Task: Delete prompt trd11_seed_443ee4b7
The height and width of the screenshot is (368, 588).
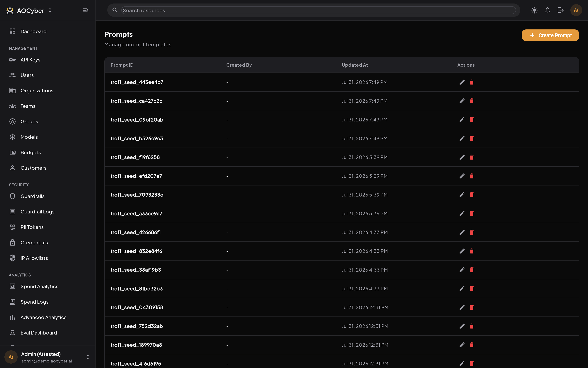Action: 472,82
